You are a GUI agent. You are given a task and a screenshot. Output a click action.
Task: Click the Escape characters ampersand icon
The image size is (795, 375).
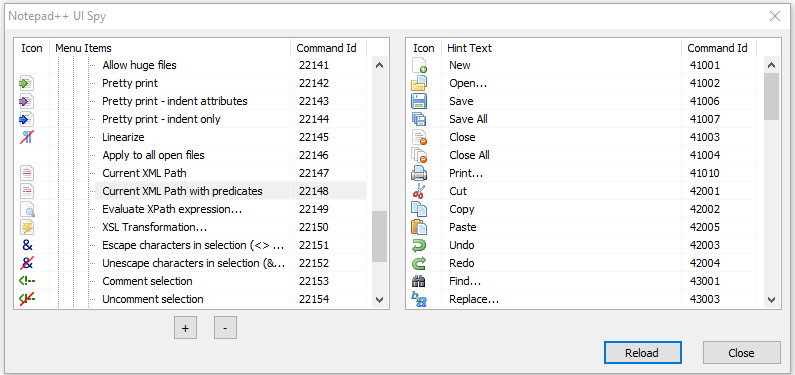(27, 245)
